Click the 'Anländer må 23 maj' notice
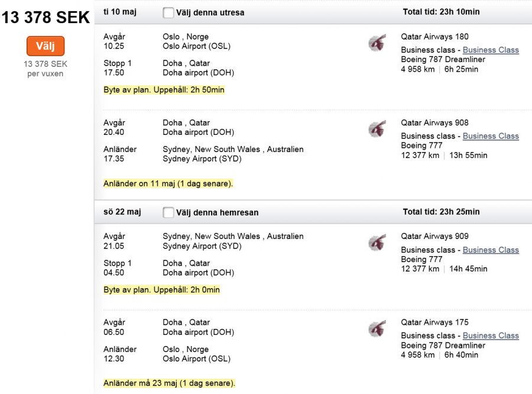The image size is (532, 394). pyautogui.click(x=169, y=383)
